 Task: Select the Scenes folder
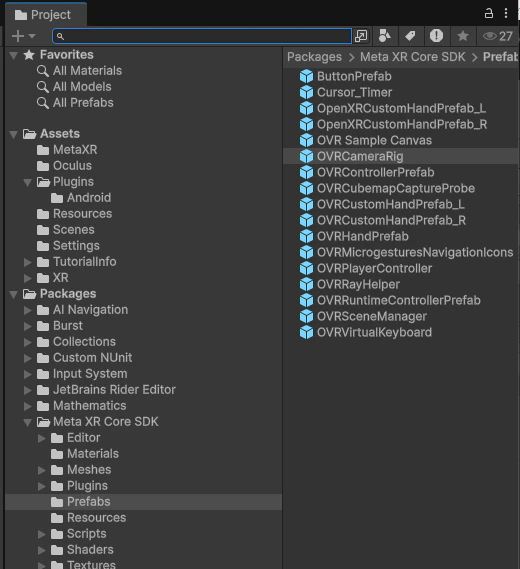pyautogui.click(x=65, y=229)
